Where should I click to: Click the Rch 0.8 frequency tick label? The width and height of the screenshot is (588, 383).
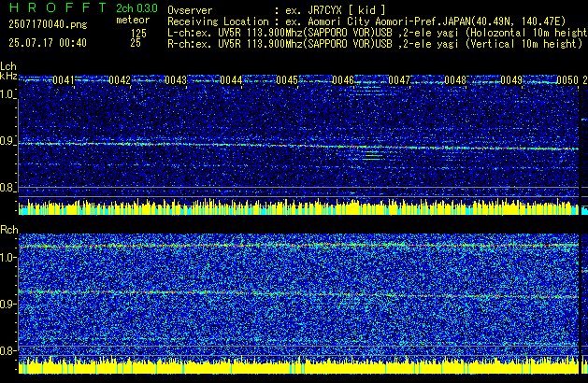click(x=7, y=350)
